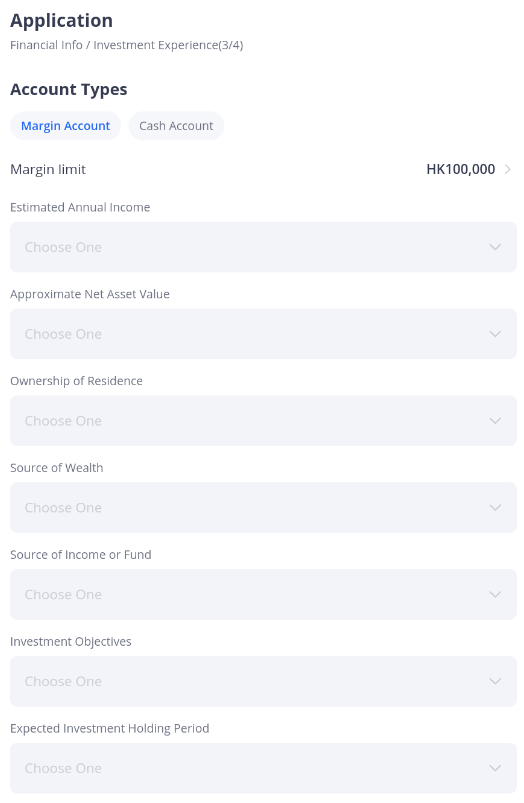Choose an option for Investment Objectives
The height and width of the screenshot is (803, 524).
click(x=263, y=682)
